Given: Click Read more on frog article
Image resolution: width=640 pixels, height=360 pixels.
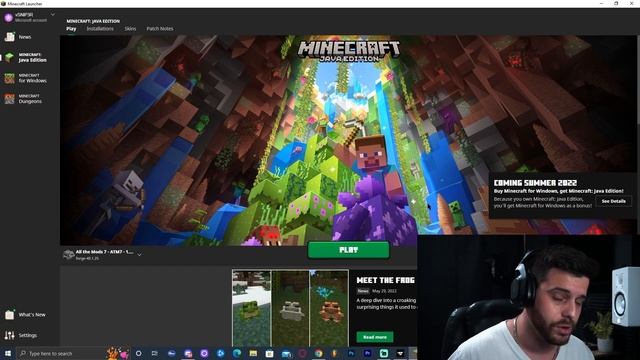Looking at the screenshot, I should (x=375, y=337).
